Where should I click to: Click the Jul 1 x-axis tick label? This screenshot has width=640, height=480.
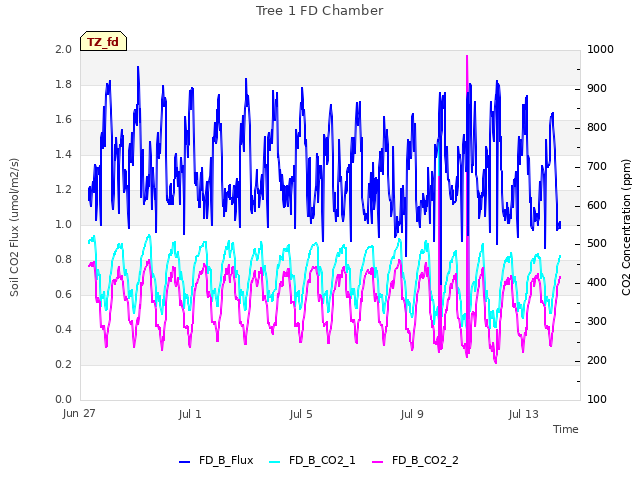point(190,415)
